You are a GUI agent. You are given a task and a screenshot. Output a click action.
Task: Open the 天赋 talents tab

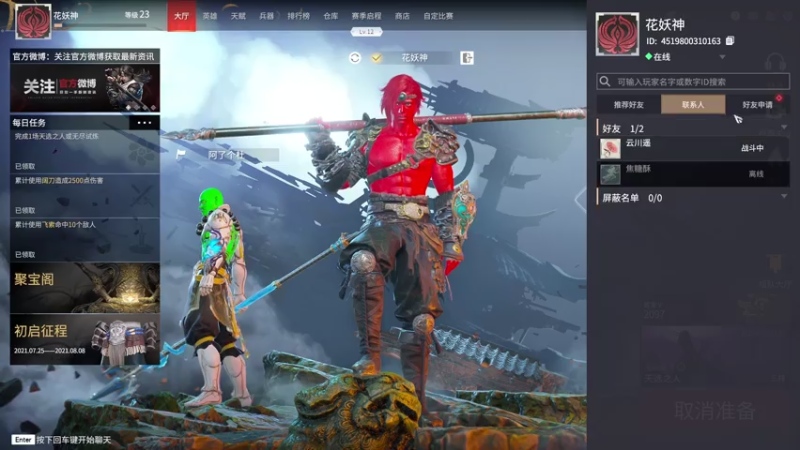tap(238, 16)
